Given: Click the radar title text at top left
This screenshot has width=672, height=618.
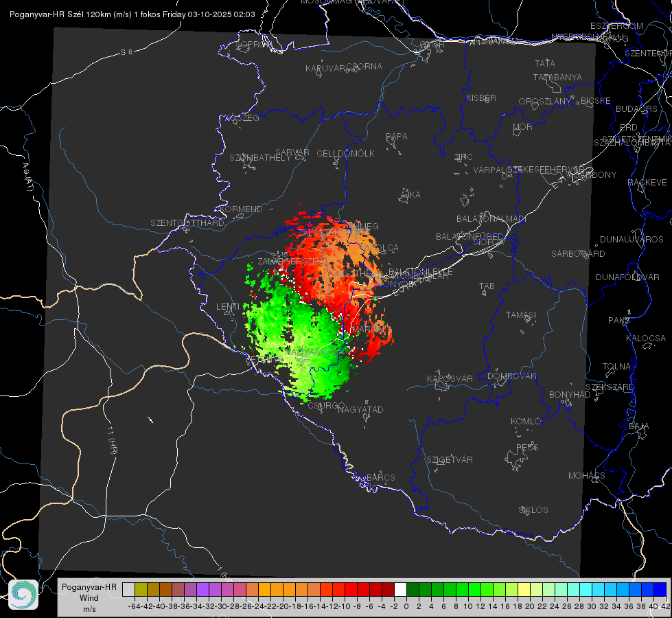Looking at the screenshot, I should point(132,14).
